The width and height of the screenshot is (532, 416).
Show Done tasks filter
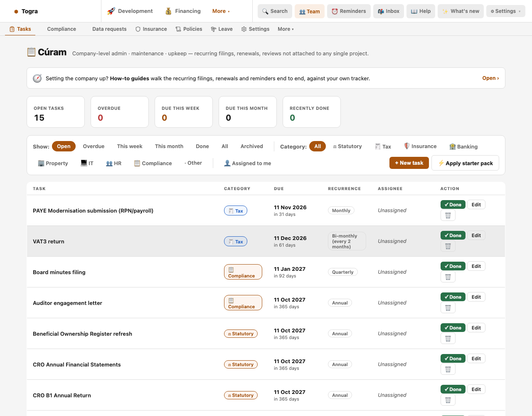point(202,146)
